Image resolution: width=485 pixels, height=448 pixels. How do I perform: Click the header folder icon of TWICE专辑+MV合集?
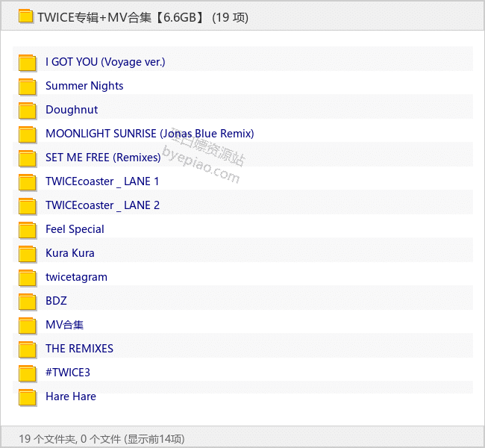pos(25,16)
